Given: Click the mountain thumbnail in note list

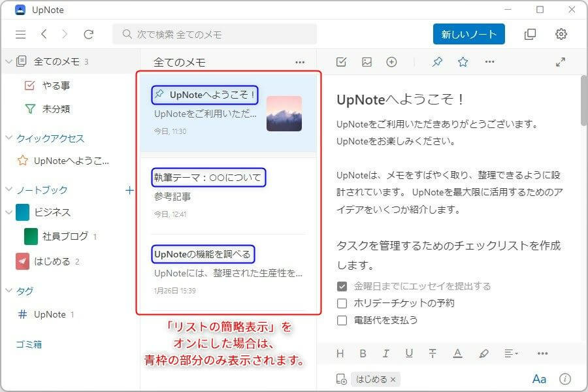Looking at the screenshot, I should 284,114.
